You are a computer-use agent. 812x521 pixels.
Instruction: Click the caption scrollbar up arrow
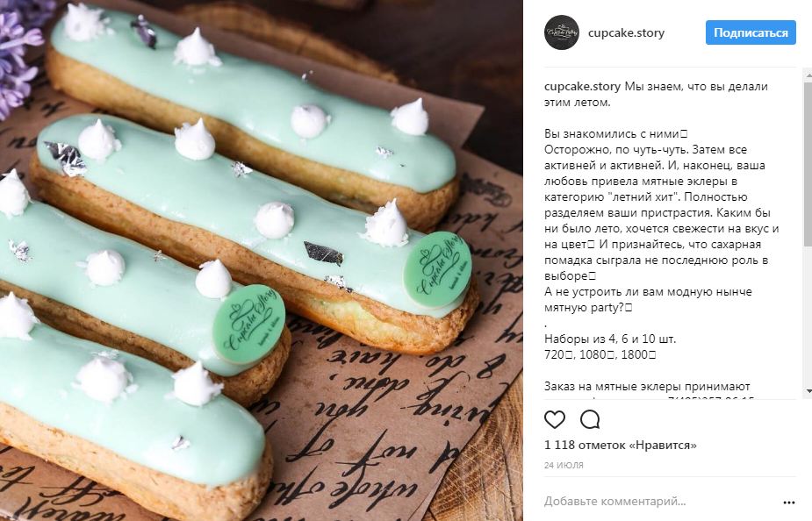(808, 75)
